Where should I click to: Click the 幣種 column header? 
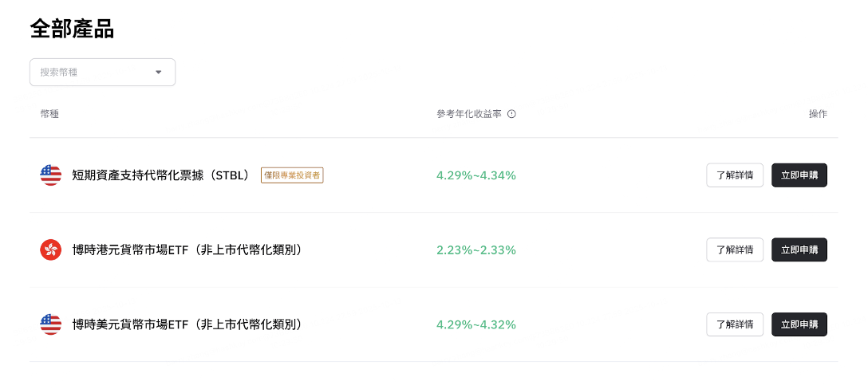(x=49, y=114)
